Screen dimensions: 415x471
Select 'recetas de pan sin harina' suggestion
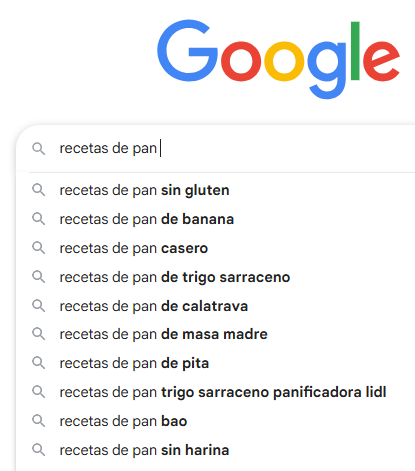[144, 450]
